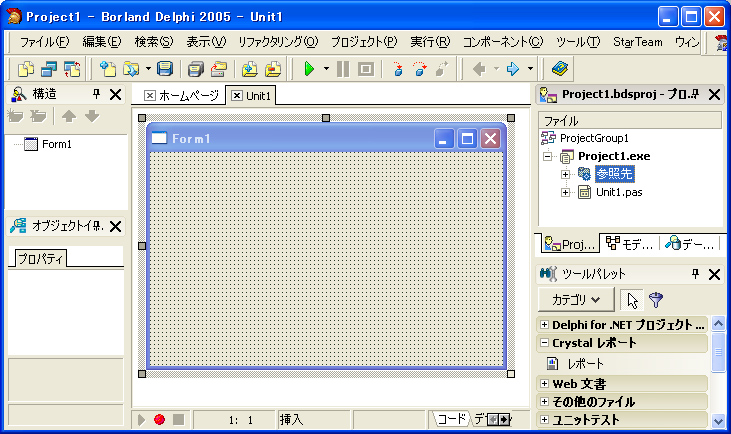Open the リファクタリング(O) menu
Image resolution: width=731 pixels, height=434 pixels.
pyautogui.click(x=278, y=42)
